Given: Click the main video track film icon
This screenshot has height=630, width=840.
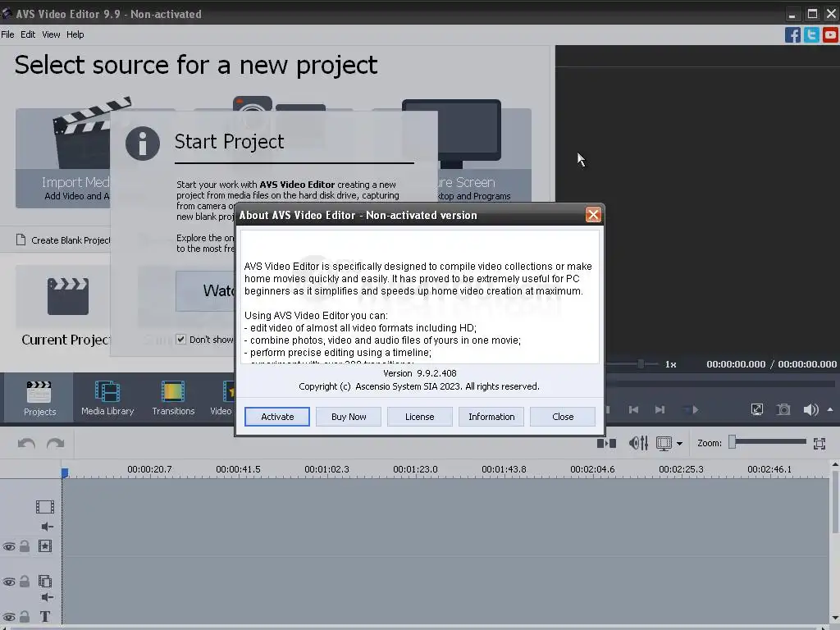Looking at the screenshot, I should tap(45, 507).
